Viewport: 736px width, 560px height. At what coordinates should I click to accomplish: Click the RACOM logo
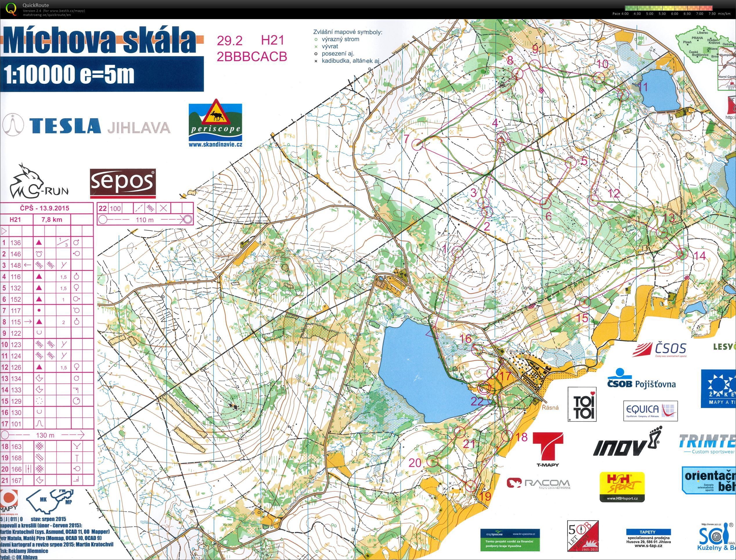click(538, 483)
